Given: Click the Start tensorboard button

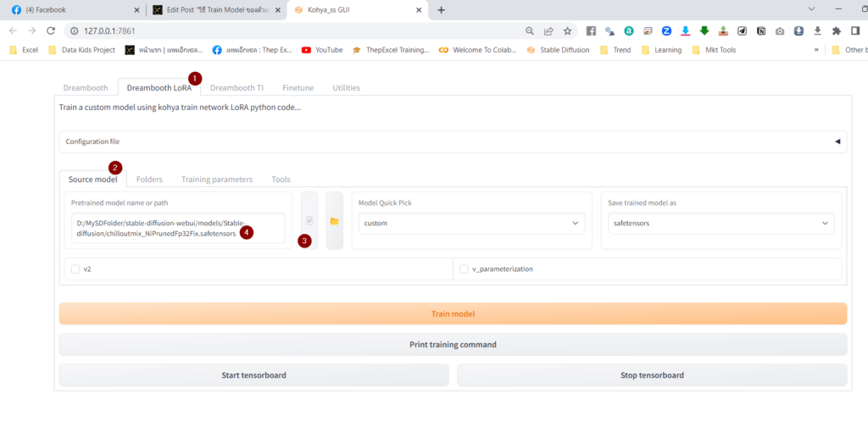Looking at the screenshot, I should point(253,375).
